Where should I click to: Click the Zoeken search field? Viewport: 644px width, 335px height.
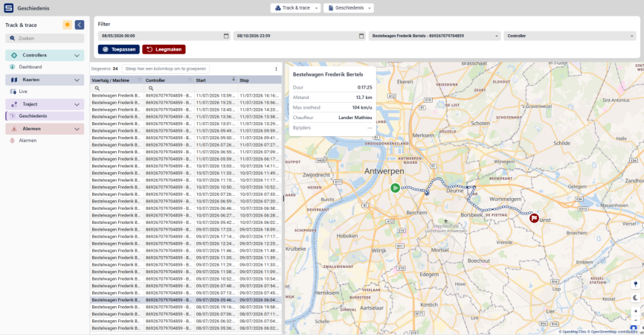click(x=45, y=38)
